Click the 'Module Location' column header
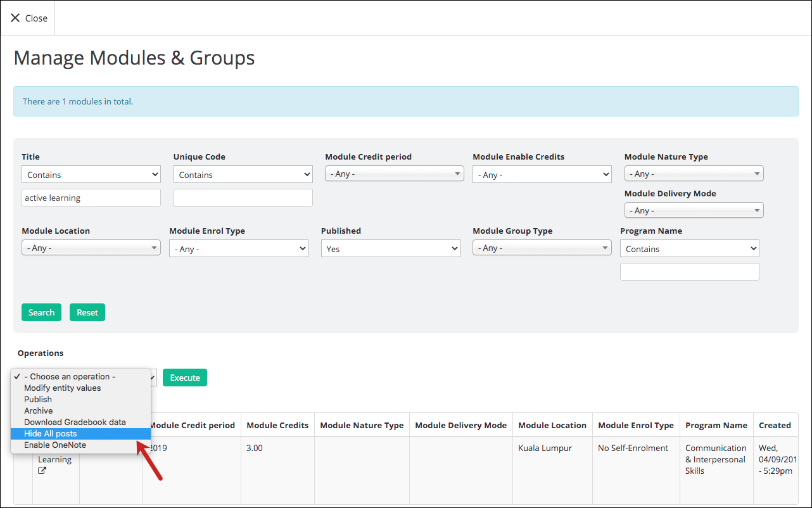 (552, 425)
